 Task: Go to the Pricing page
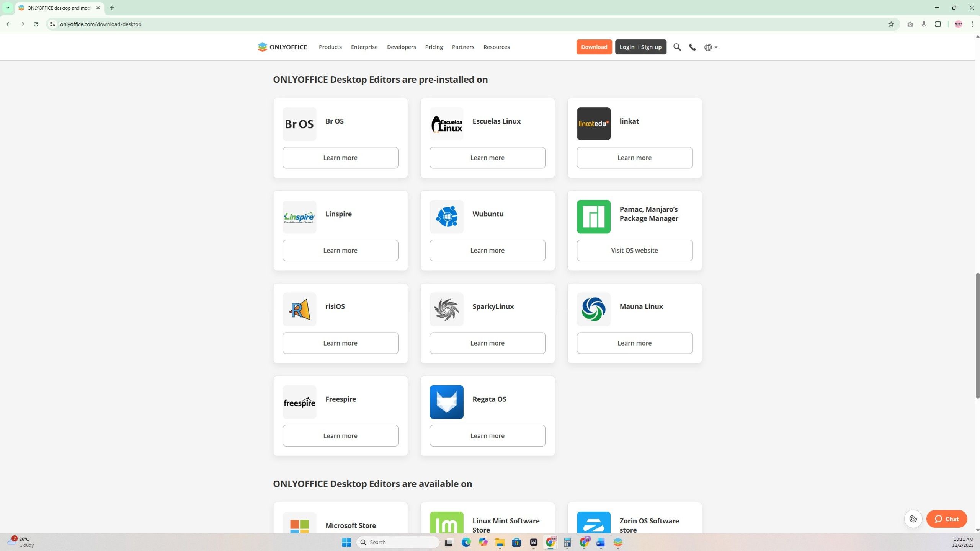click(x=434, y=47)
